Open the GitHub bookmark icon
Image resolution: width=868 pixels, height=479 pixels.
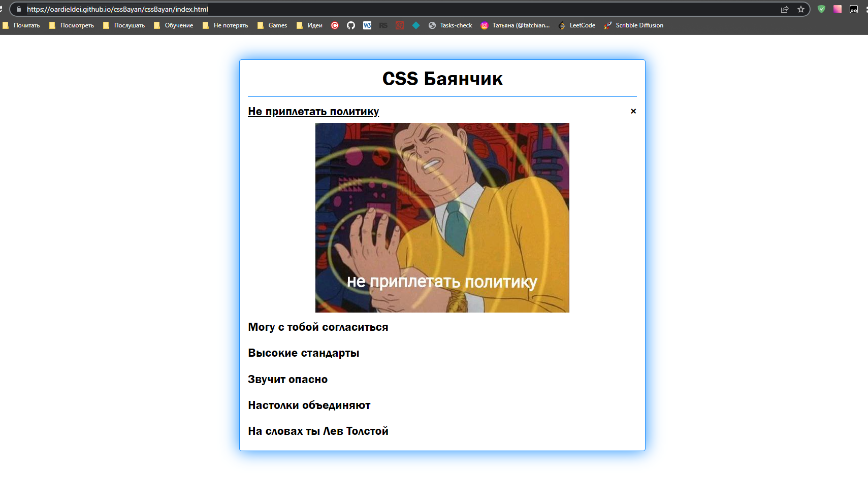tap(351, 25)
